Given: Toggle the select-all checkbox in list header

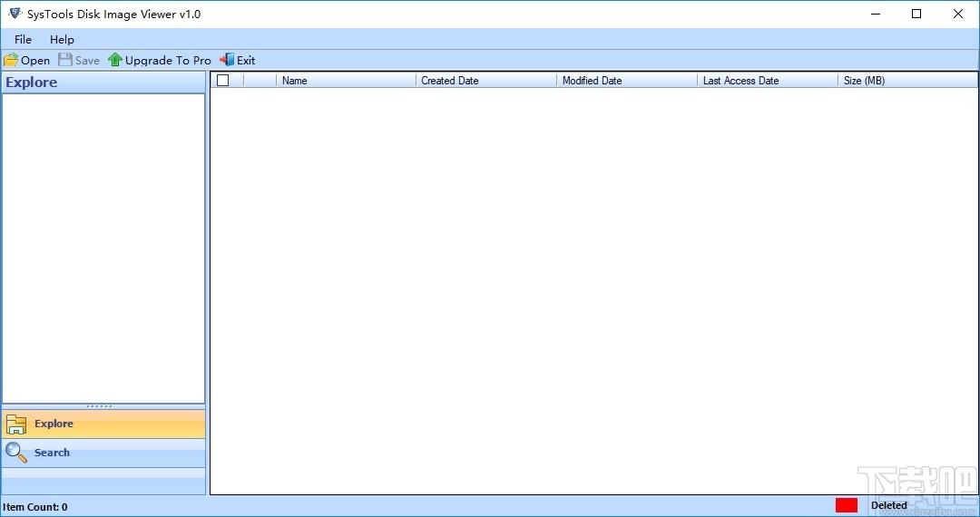Looking at the screenshot, I should tap(223, 80).
